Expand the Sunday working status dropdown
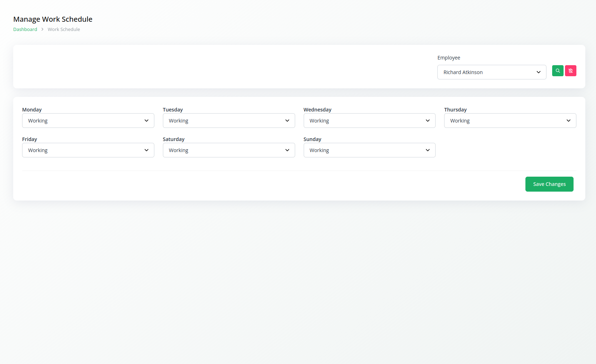 pyautogui.click(x=369, y=150)
